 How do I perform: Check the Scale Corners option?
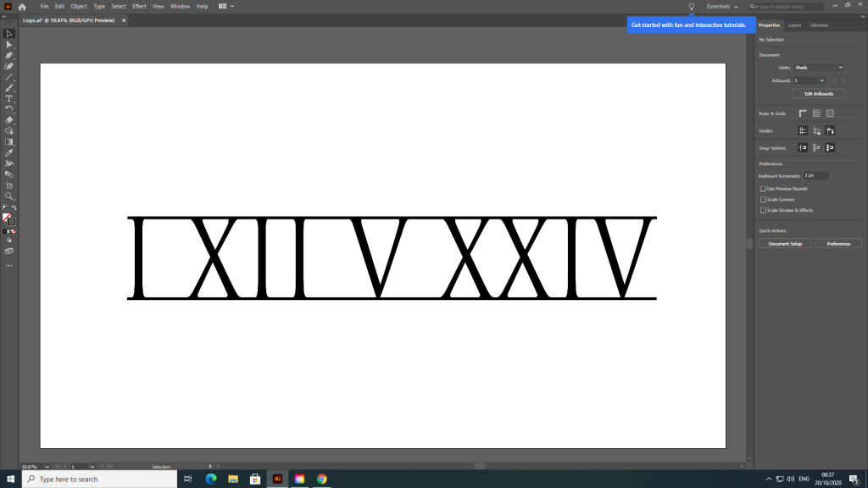point(763,199)
